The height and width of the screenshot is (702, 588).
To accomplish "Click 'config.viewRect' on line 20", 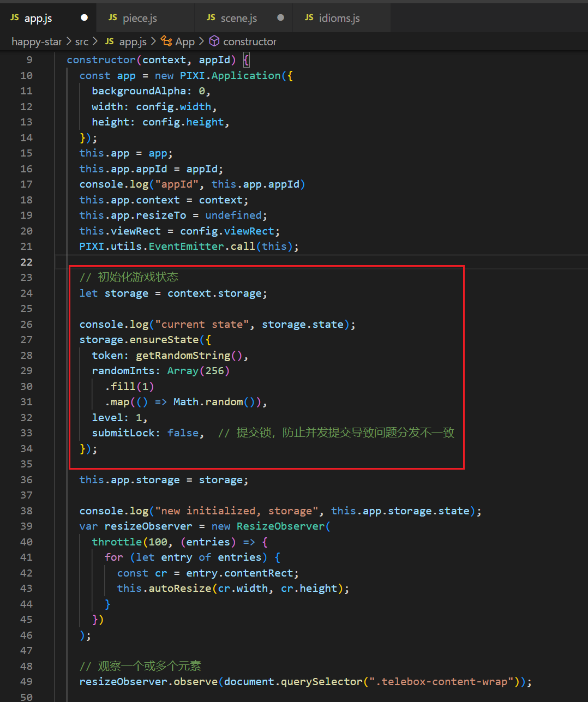I will click(227, 231).
